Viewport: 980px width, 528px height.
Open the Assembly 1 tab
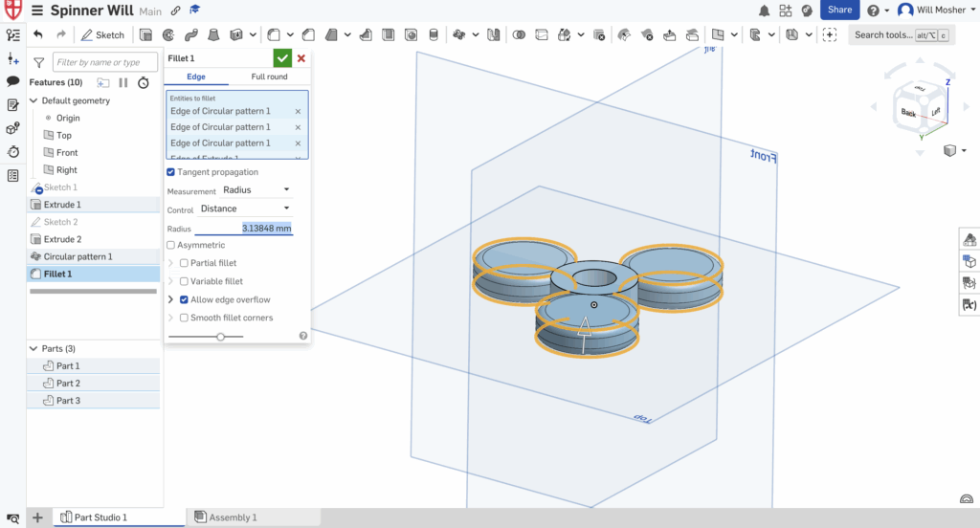(x=226, y=517)
